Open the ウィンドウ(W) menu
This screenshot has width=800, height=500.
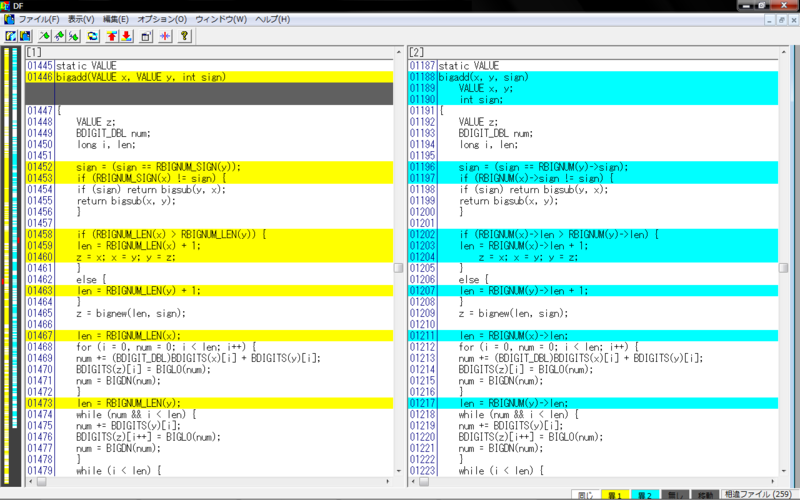[x=221, y=19]
